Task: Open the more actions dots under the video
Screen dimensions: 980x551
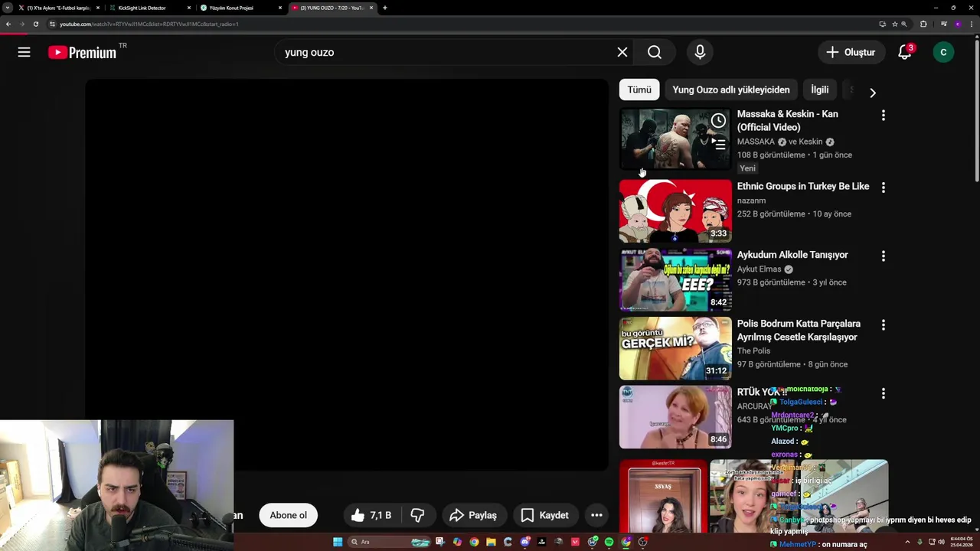Action: pyautogui.click(x=596, y=515)
